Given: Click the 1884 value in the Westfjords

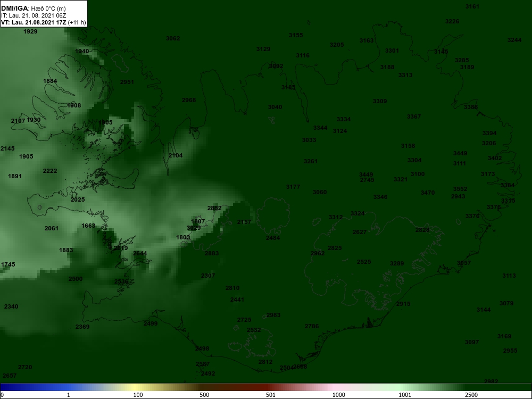Looking at the screenshot, I should 50,81.
